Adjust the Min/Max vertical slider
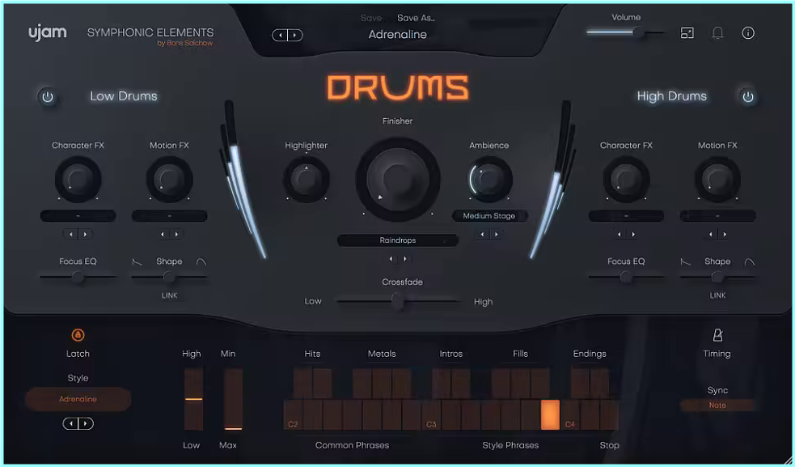 [x=233, y=399]
